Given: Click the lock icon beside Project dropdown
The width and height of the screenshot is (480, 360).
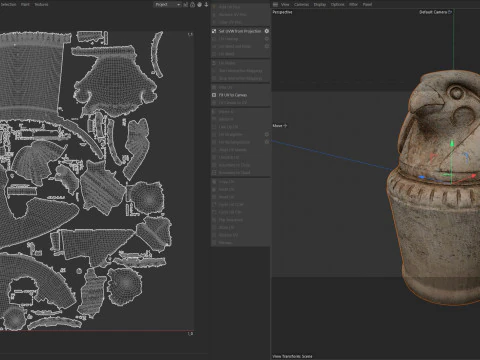Looking at the screenshot, I should [x=192, y=5].
